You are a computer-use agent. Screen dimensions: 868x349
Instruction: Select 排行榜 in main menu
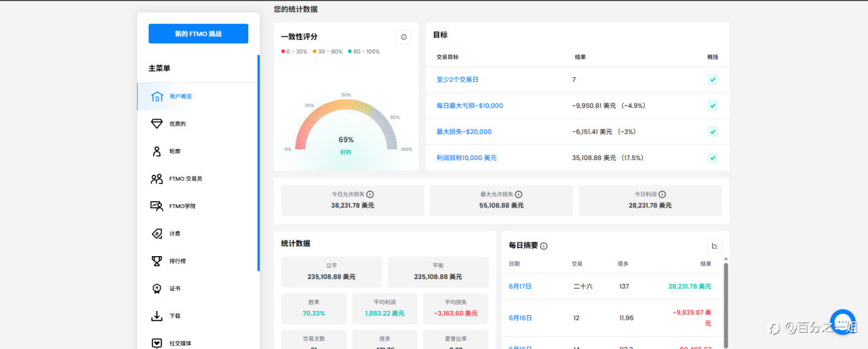click(178, 261)
